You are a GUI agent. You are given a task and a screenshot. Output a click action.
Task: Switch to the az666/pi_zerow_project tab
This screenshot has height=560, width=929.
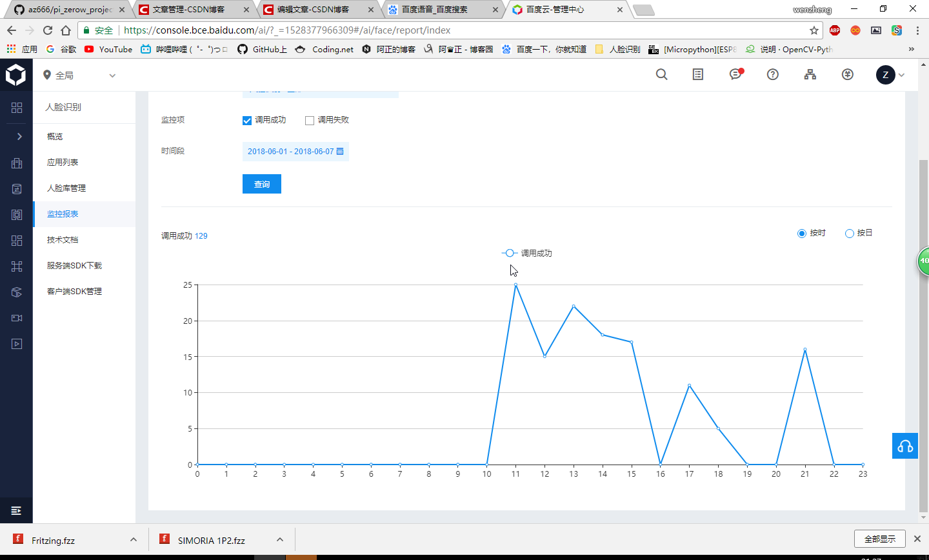click(x=69, y=10)
